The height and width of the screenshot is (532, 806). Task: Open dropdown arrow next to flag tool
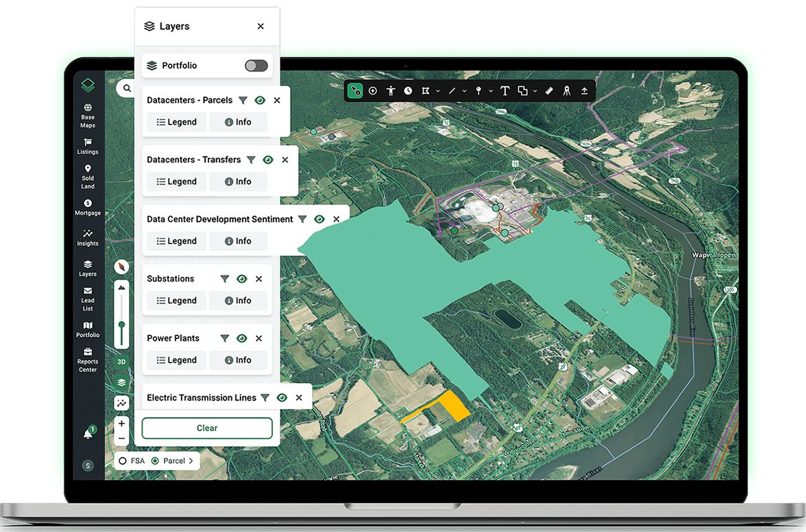tap(438, 91)
